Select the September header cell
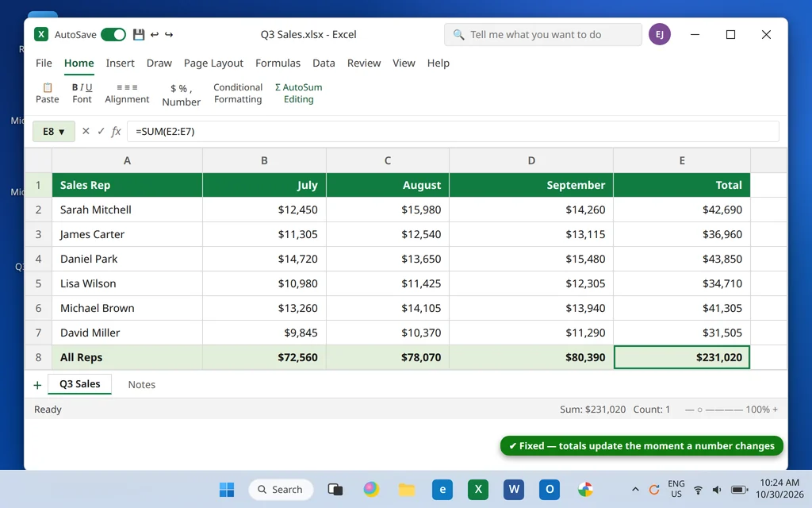 click(531, 185)
